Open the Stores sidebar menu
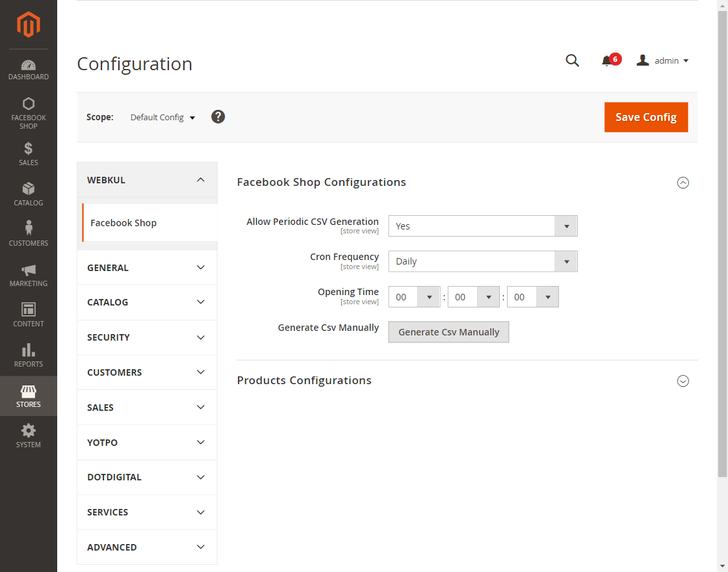Screen dimensions: 728x572 (29, 396)
